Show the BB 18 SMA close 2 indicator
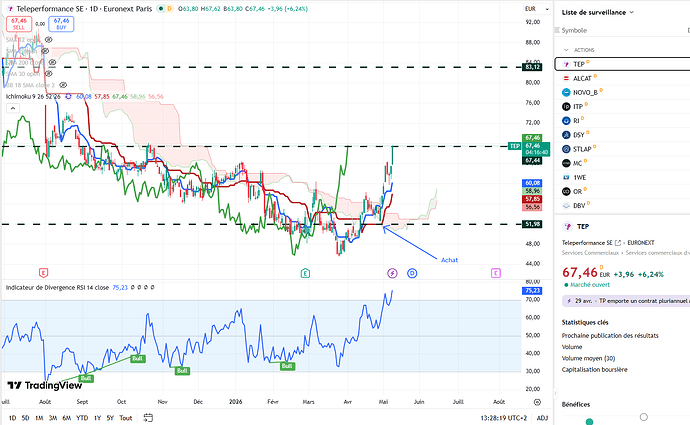This screenshot has height=425, width=690. pyautogui.click(x=63, y=85)
